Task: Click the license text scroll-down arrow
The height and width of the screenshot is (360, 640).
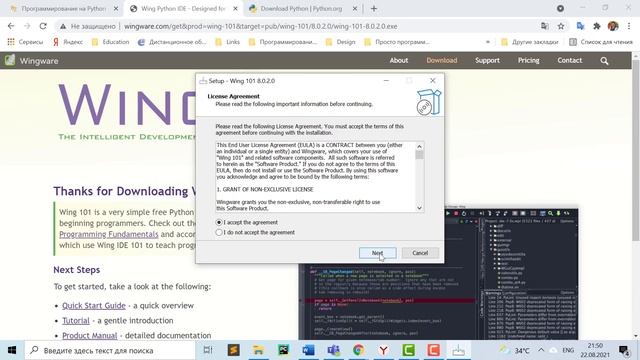Action: tap(419, 208)
